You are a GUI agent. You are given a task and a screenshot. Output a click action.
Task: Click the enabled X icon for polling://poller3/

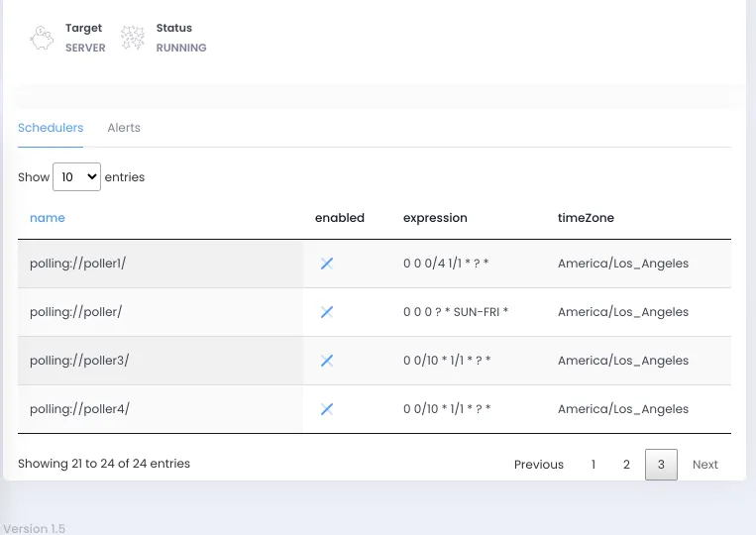click(x=327, y=361)
